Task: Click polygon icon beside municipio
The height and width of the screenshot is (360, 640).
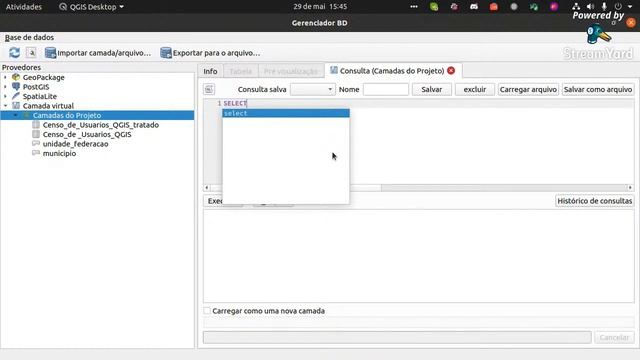Action: click(x=36, y=153)
